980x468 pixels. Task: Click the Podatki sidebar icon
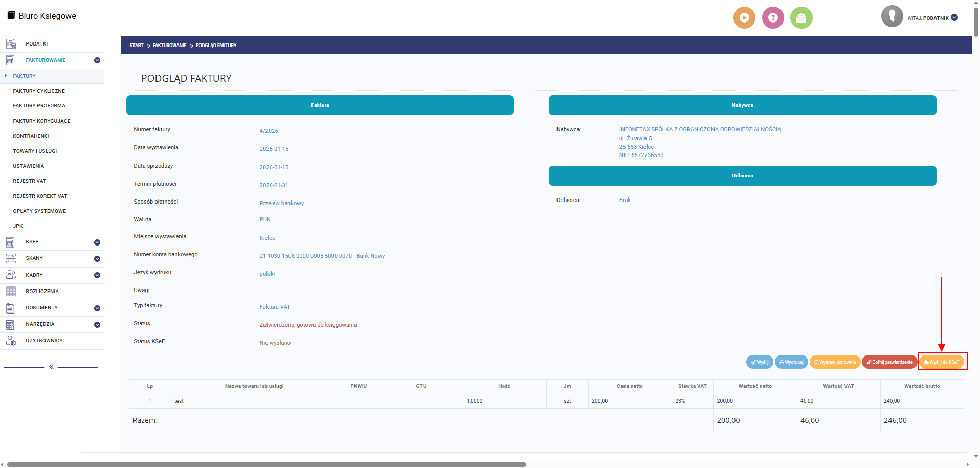[11, 44]
